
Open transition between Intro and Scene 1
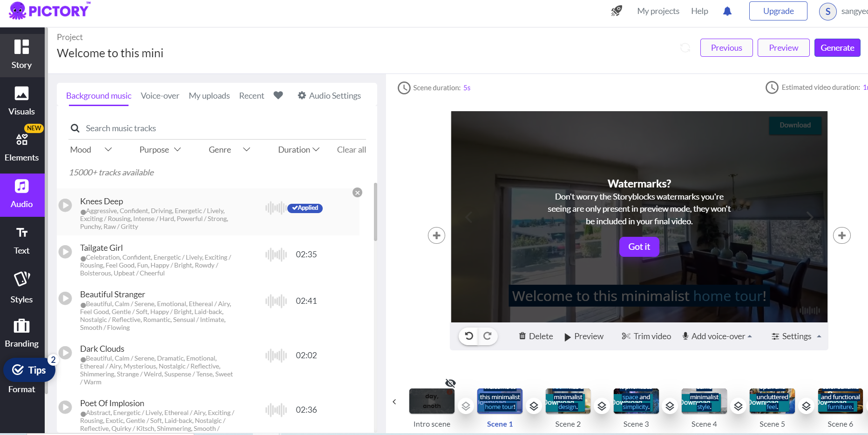coord(466,406)
